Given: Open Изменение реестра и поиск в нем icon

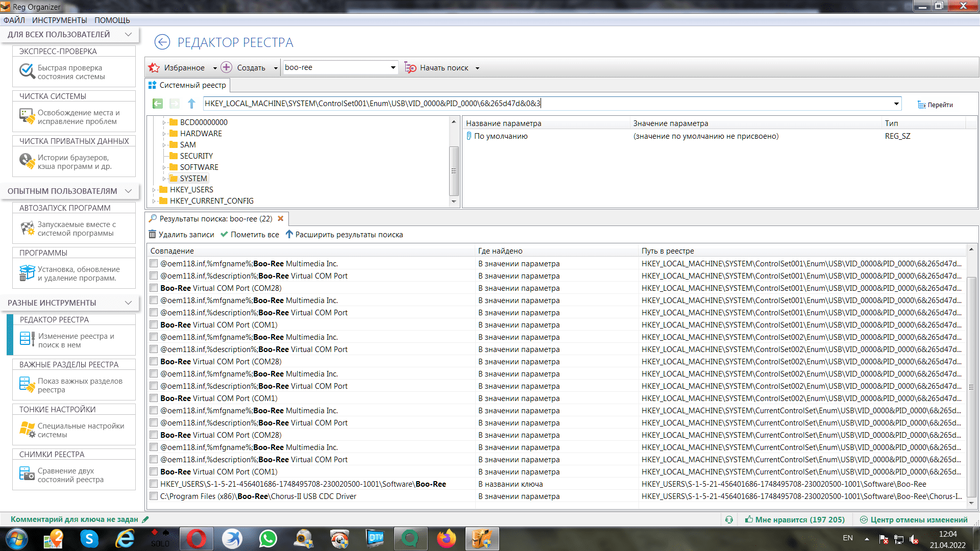Looking at the screenshot, I should (27, 340).
